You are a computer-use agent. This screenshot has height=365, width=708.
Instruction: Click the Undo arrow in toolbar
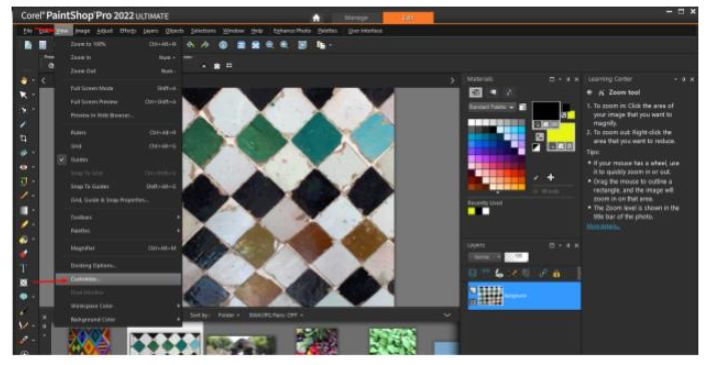point(191,45)
